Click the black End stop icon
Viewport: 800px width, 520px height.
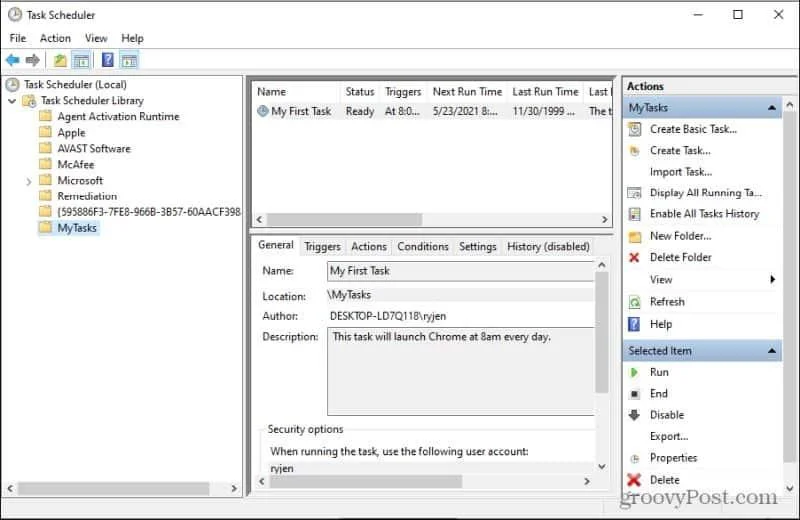click(634, 393)
